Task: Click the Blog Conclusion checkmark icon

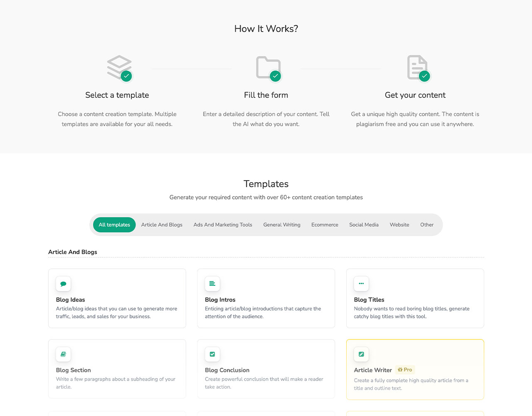Action: (212, 354)
